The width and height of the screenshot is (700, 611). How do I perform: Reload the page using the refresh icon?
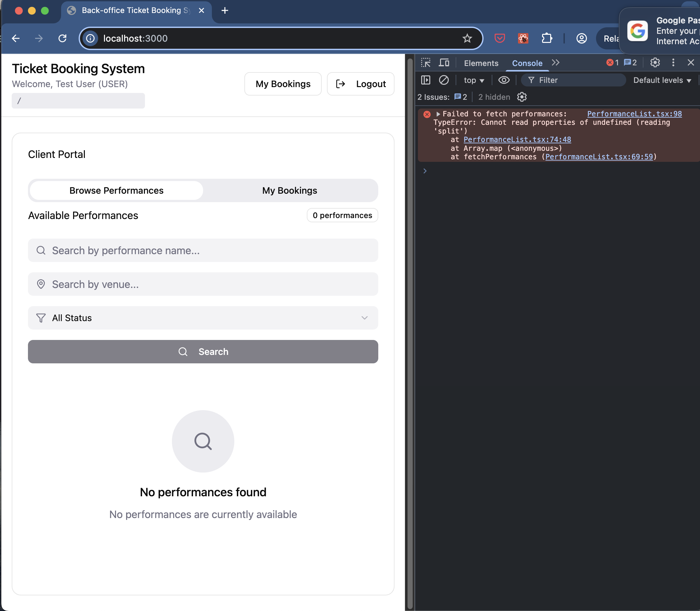click(62, 38)
